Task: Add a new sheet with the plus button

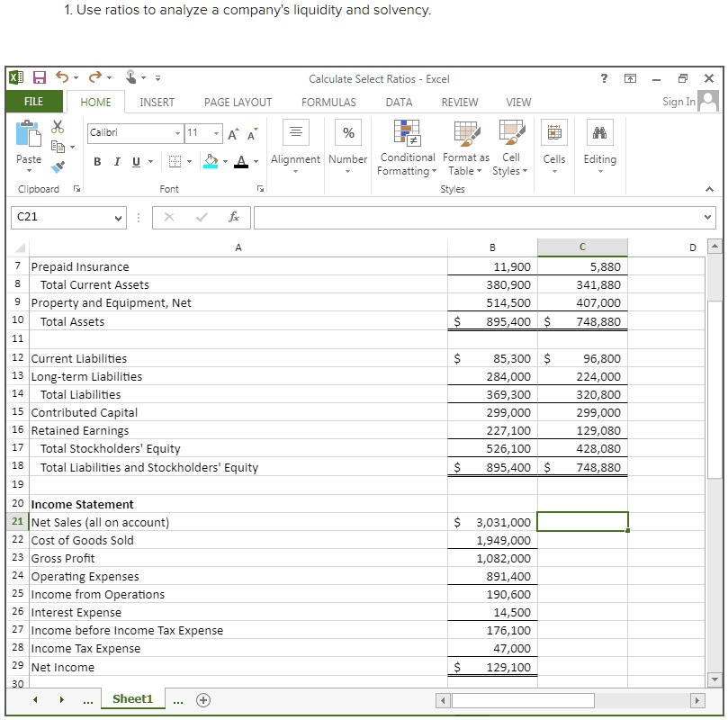Action: point(203,699)
